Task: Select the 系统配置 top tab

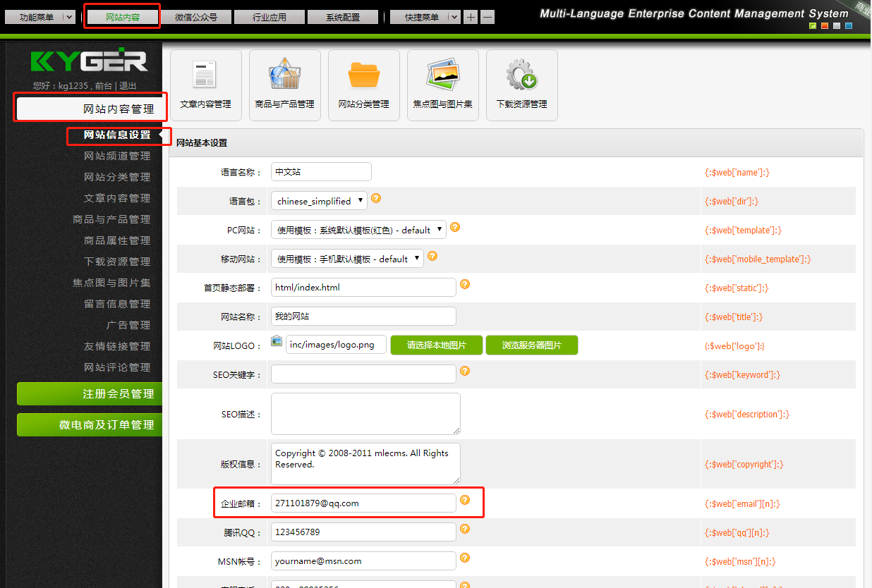Action: pyautogui.click(x=343, y=17)
